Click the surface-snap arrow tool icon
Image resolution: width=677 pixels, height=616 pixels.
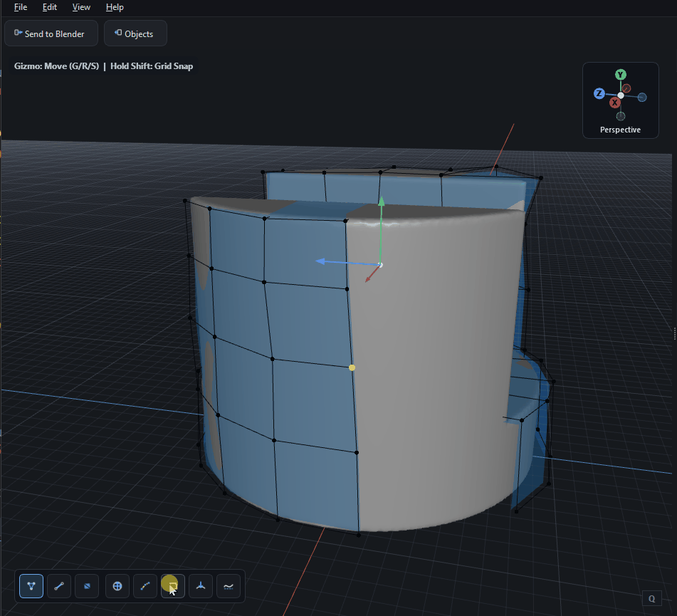201,586
